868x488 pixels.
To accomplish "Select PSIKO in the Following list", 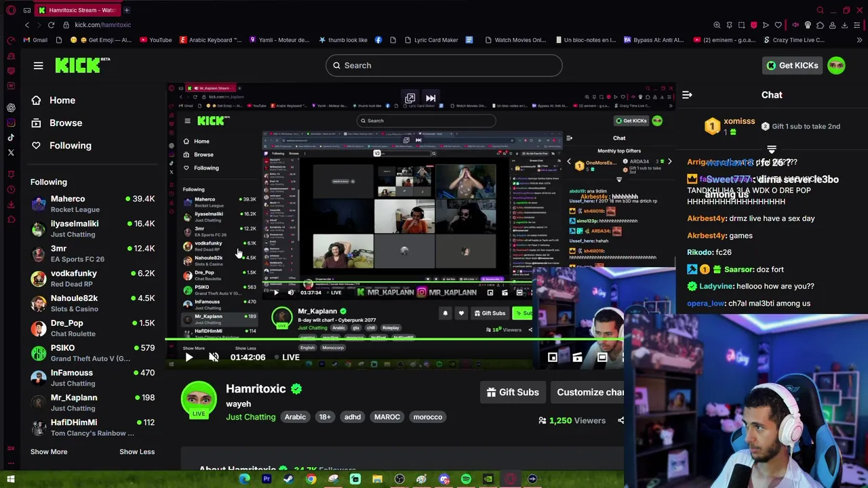I will [93, 352].
